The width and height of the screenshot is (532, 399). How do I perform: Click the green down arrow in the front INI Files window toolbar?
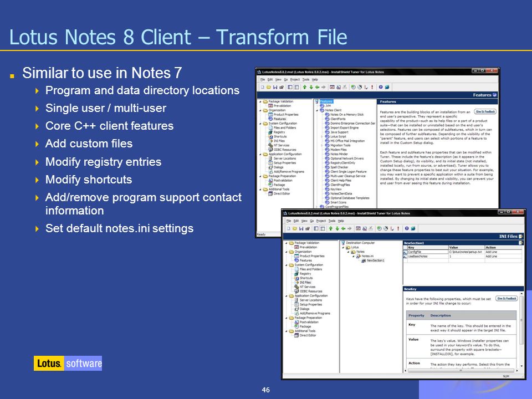click(337, 229)
